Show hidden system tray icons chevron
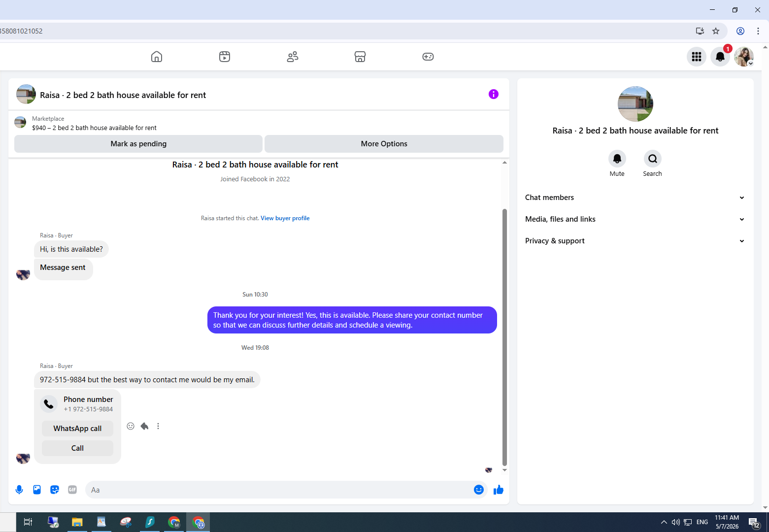The height and width of the screenshot is (532, 769). coord(664,522)
